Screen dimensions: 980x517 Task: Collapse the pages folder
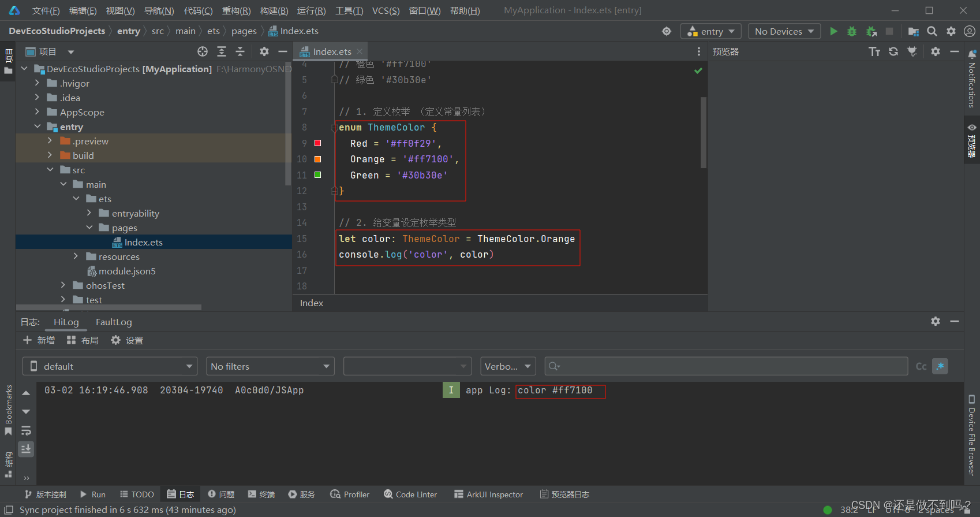[89, 228]
